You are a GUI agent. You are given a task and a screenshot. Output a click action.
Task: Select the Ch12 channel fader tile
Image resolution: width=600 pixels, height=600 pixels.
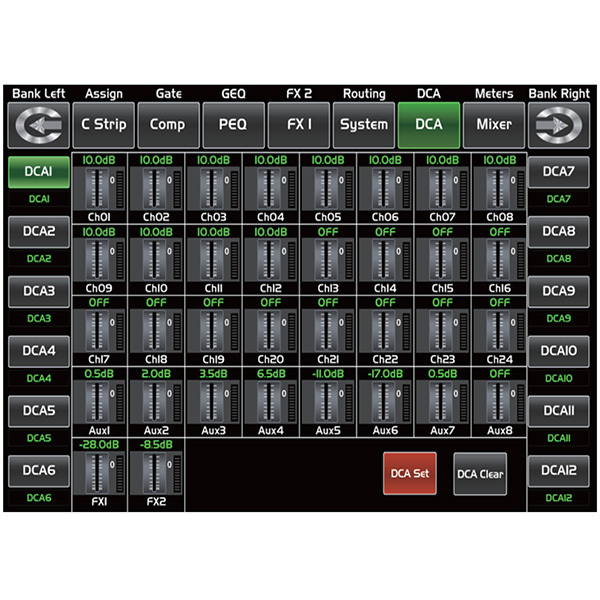270,259
